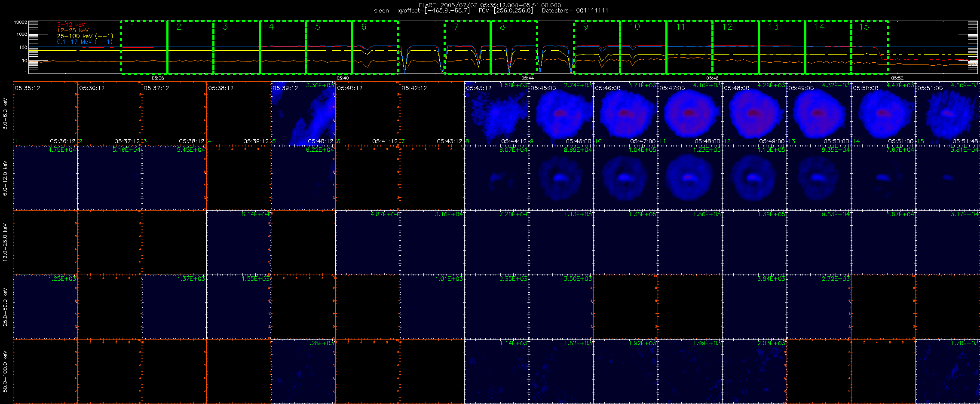This screenshot has height=404, width=980.
Task: Click the 05:40 time axis tick label
Action: [343, 78]
